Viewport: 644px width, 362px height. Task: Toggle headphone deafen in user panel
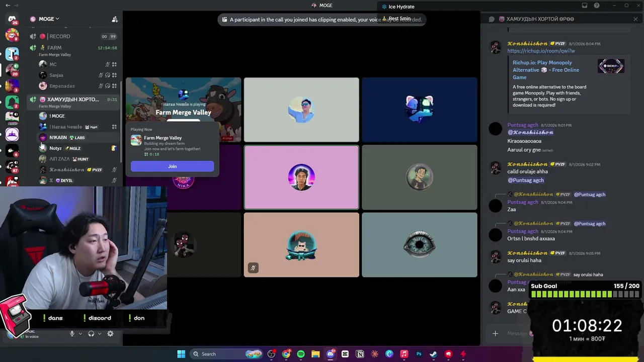pyautogui.click(x=91, y=333)
